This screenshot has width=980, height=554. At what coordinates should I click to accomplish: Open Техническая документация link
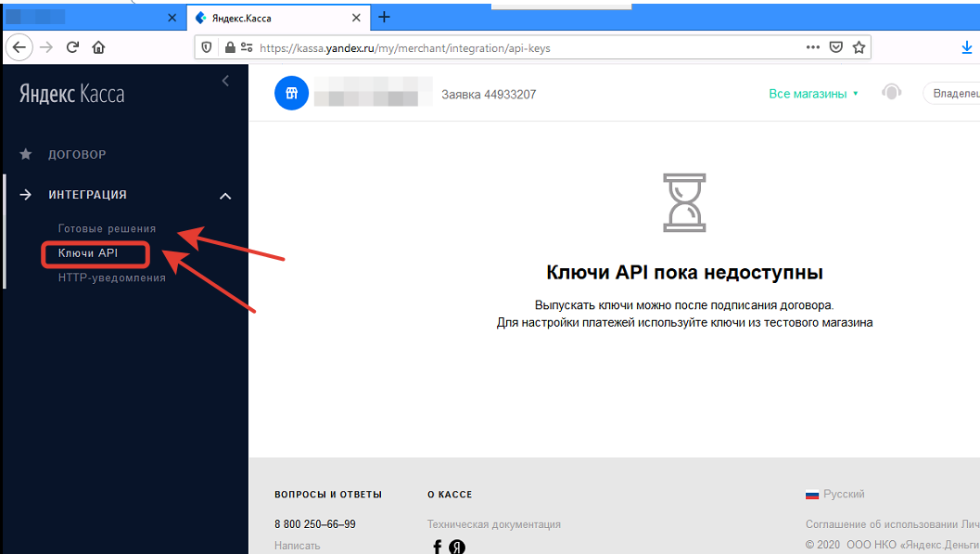[494, 524]
